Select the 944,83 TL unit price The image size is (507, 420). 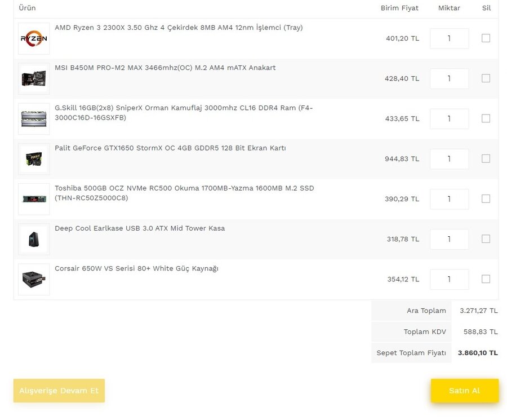402,159
